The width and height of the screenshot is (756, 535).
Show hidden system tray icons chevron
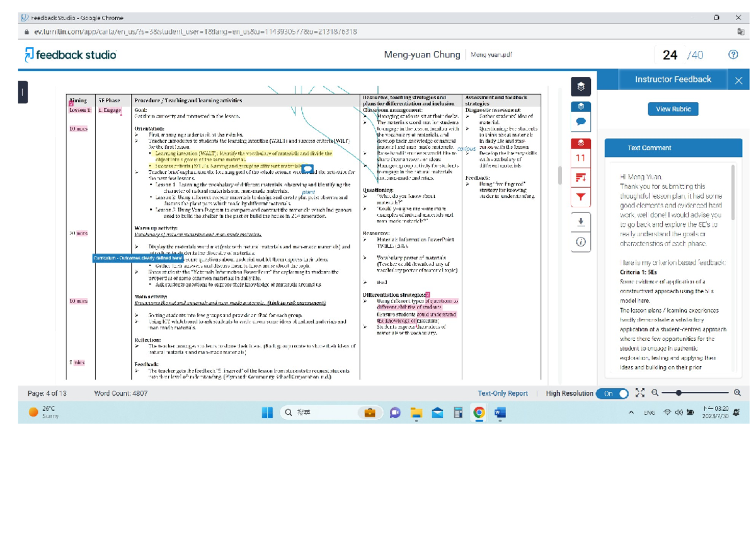(631, 413)
